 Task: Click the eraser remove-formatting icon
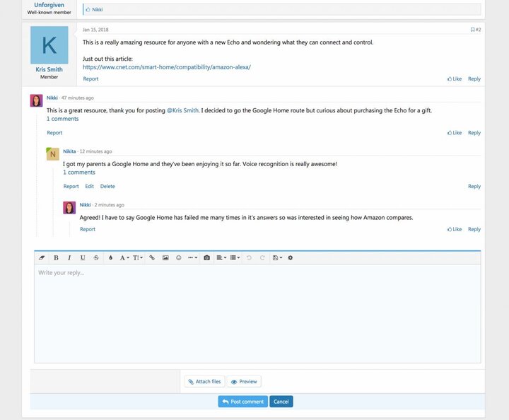(x=42, y=258)
